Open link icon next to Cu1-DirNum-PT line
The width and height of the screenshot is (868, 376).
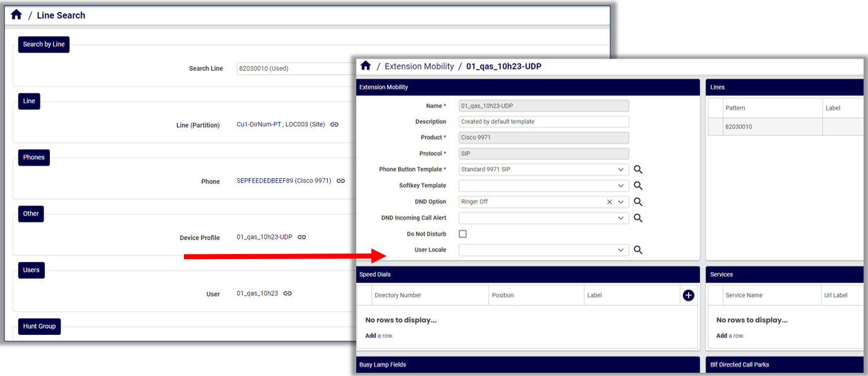(334, 125)
